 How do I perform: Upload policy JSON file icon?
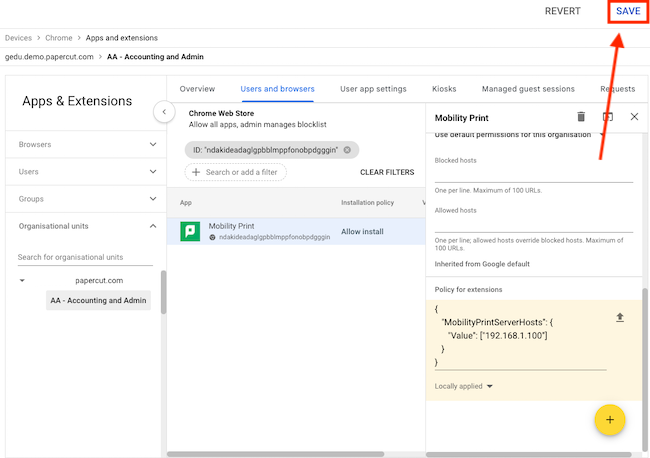tap(620, 317)
